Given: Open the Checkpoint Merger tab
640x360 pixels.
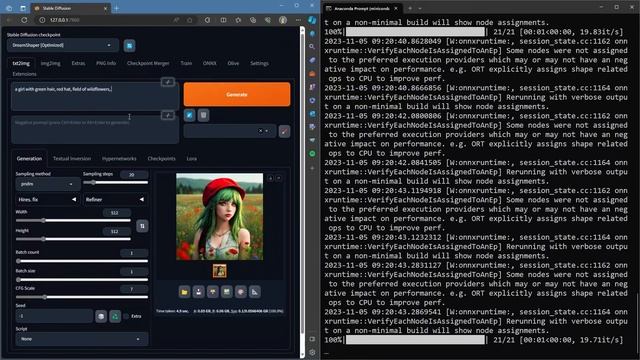Looking at the screenshot, I should [148, 64].
